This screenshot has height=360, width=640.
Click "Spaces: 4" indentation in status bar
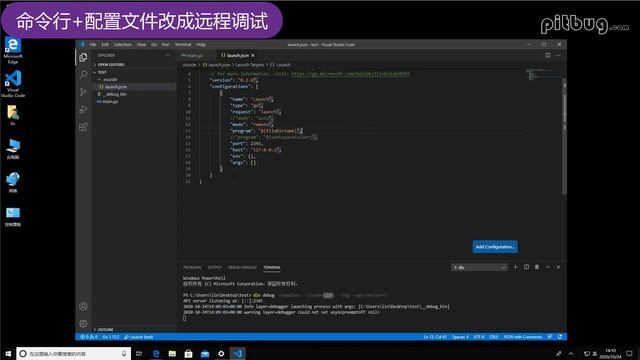point(459,337)
